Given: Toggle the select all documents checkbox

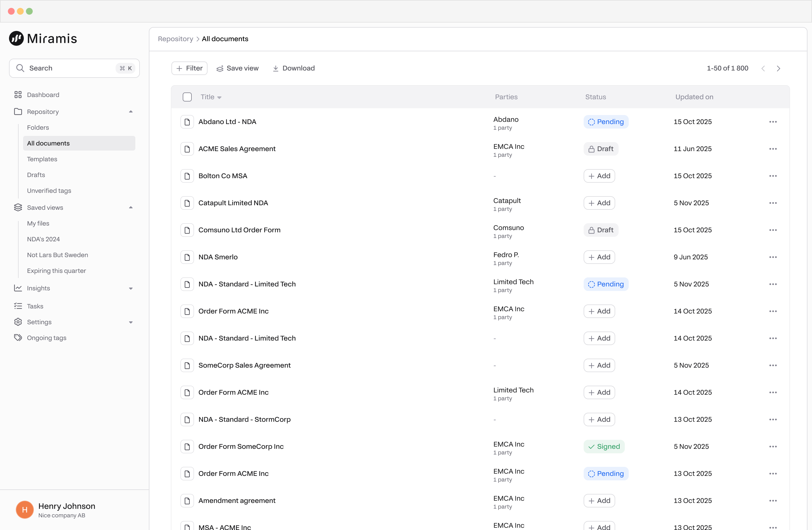Looking at the screenshot, I should pos(187,97).
